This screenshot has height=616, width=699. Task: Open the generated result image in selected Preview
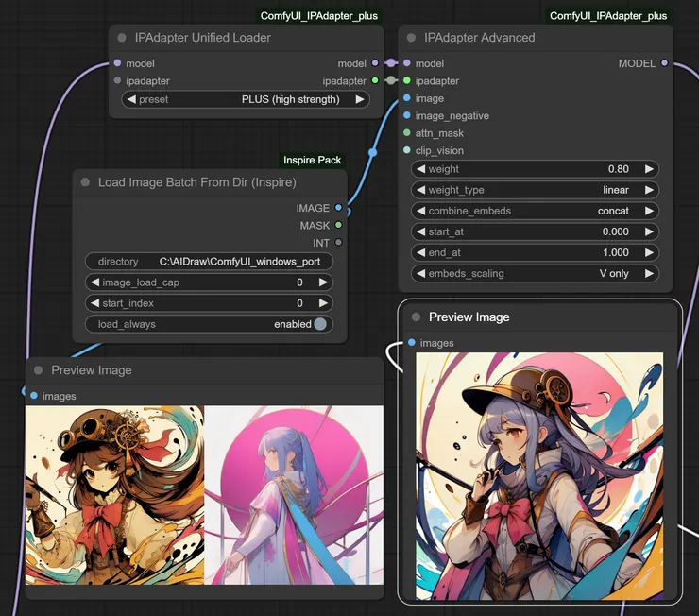click(x=539, y=476)
